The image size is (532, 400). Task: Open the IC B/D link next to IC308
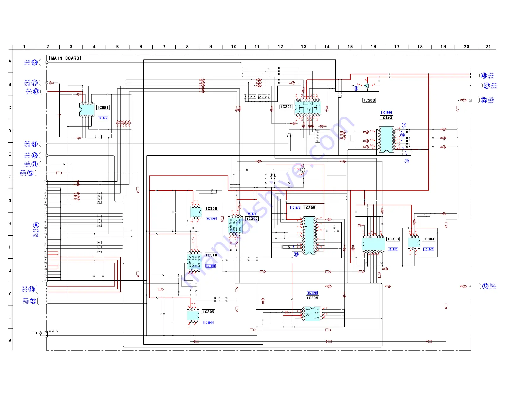coord(295,208)
